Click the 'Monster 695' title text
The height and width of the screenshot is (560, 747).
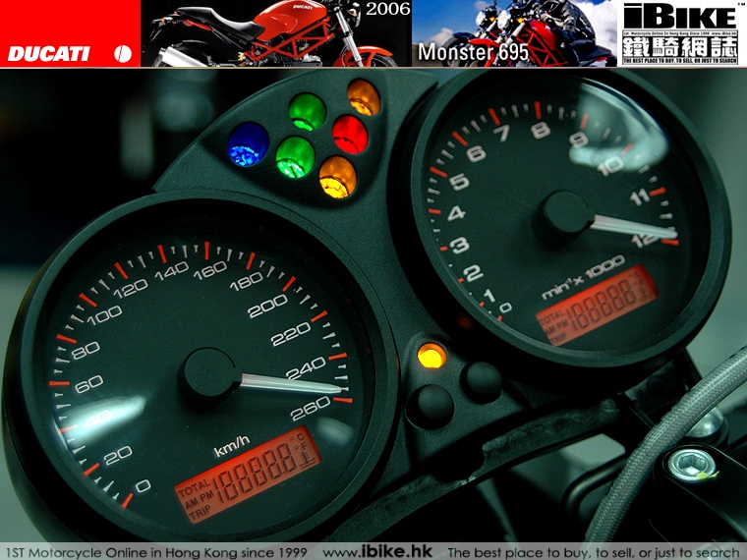[x=473, y=52]
